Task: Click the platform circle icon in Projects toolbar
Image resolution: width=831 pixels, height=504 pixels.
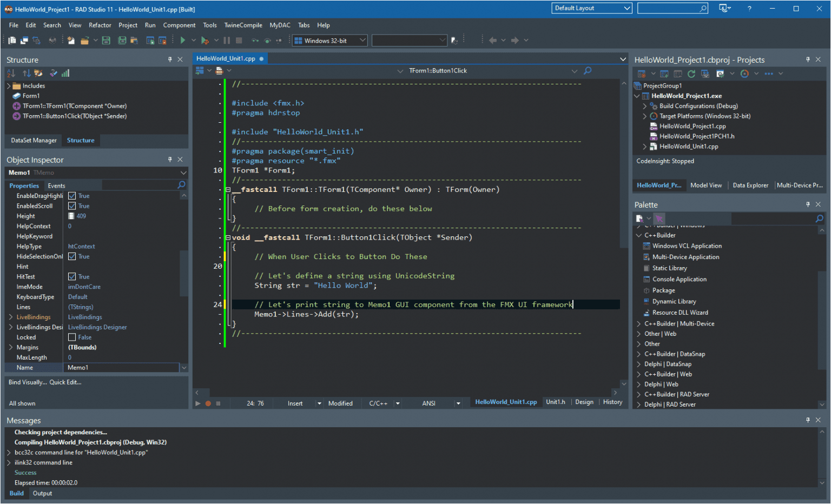Action: (744, 74)
